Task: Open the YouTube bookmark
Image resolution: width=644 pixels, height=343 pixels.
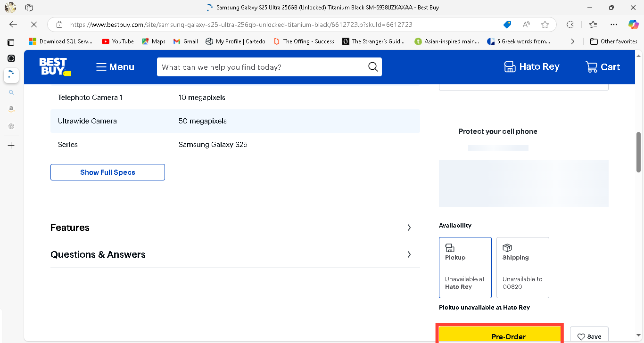Action: (x=118, y=41)
